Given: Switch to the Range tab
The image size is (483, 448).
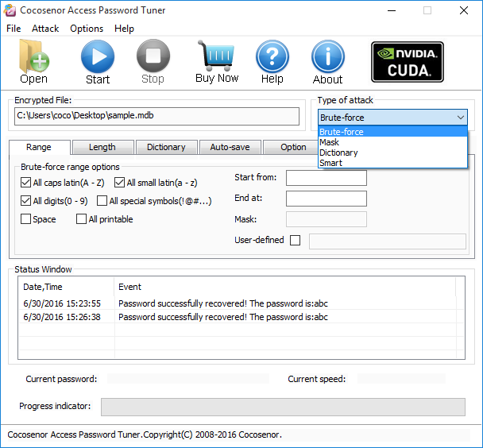Looking at the screenshot, I should pyautogui.click(x=39, y=147).
